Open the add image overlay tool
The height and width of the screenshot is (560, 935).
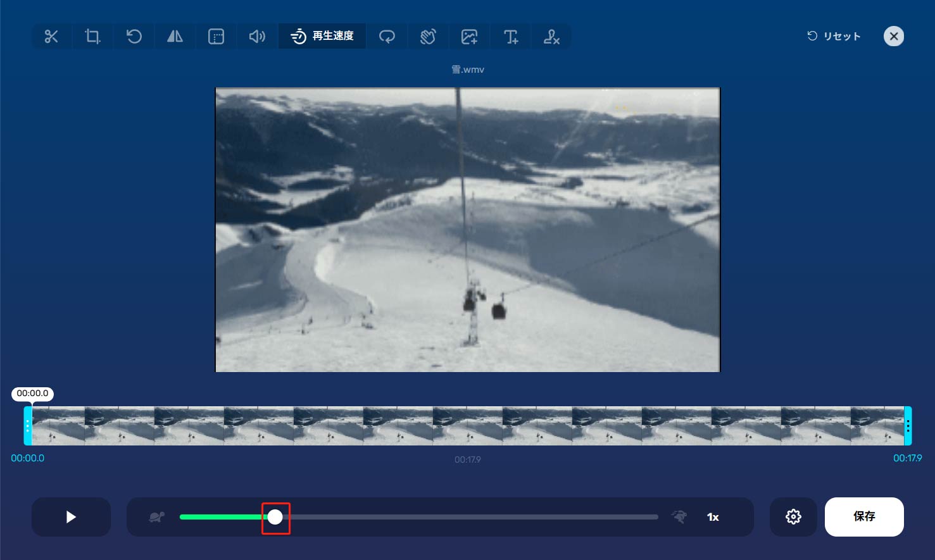[469, 36]
